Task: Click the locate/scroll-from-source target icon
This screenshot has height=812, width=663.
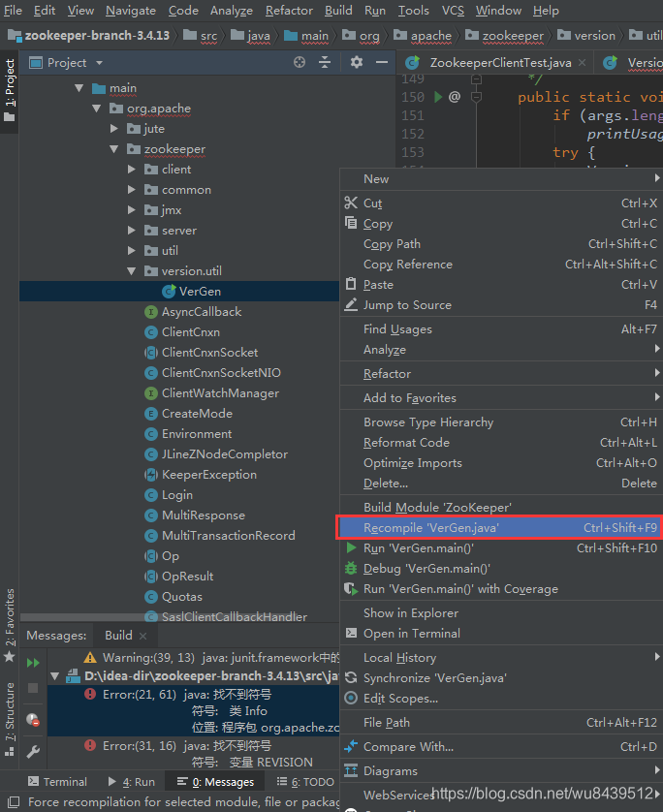Action: (x=300, y=63)
